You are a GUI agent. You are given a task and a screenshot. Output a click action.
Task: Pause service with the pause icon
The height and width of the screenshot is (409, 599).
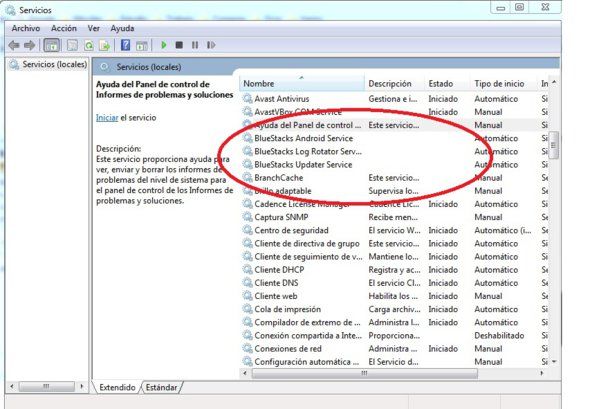[195, 45]
